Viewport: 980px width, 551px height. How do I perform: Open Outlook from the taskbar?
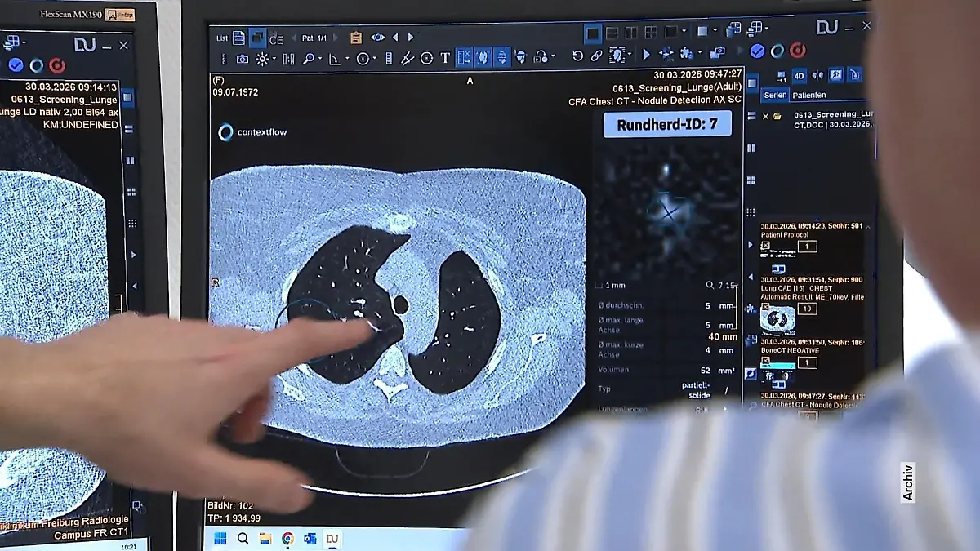pyautogui.click(x=310, y=539)
